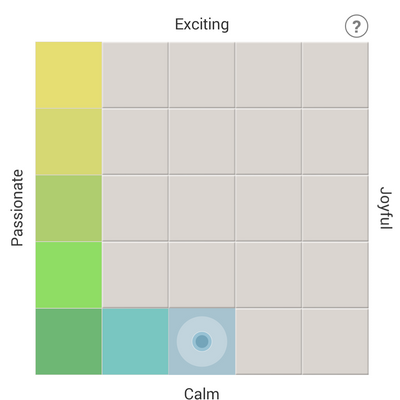Click the circular mood selector dot
The width and height of the screenshot is (400, 400).
coord(202,341)
